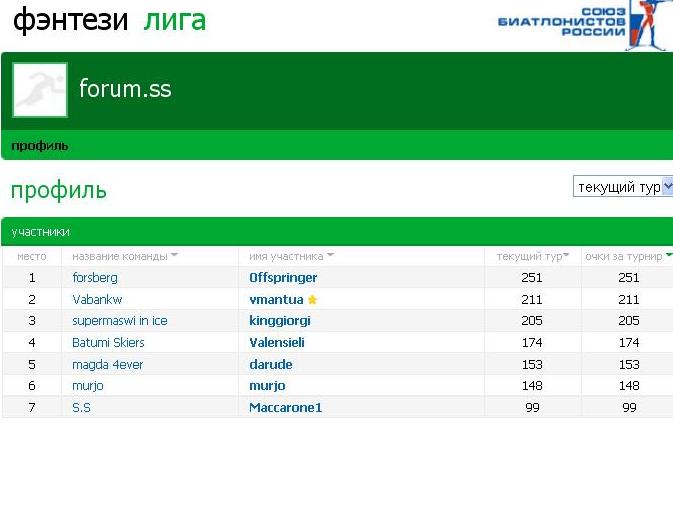
Task: Click the green 'профиль' page heading
Action: tap(58, 191)
